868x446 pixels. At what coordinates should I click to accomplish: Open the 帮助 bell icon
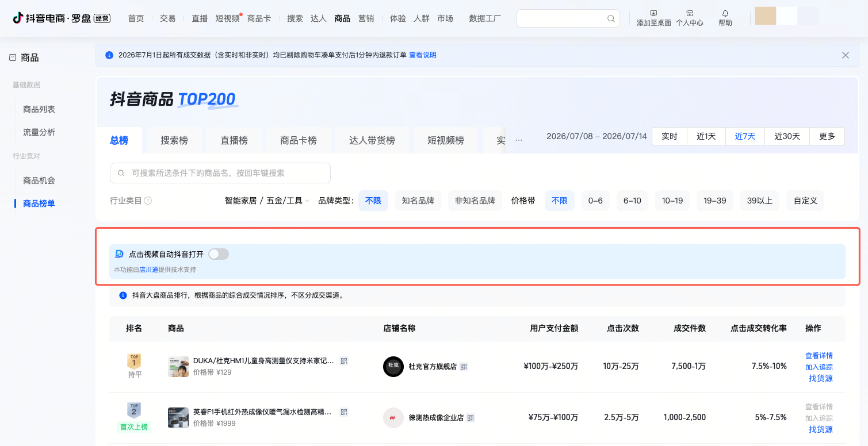click(x=725, y=13)
